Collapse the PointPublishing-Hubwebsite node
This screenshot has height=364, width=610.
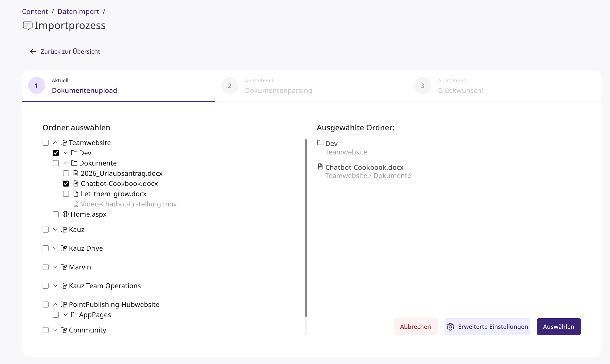[55, 304]
